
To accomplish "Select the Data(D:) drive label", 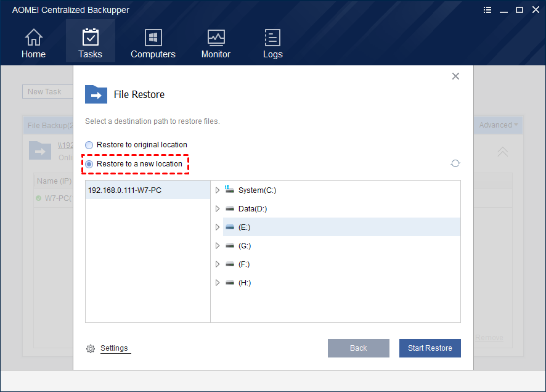I will tap(253, 208).
